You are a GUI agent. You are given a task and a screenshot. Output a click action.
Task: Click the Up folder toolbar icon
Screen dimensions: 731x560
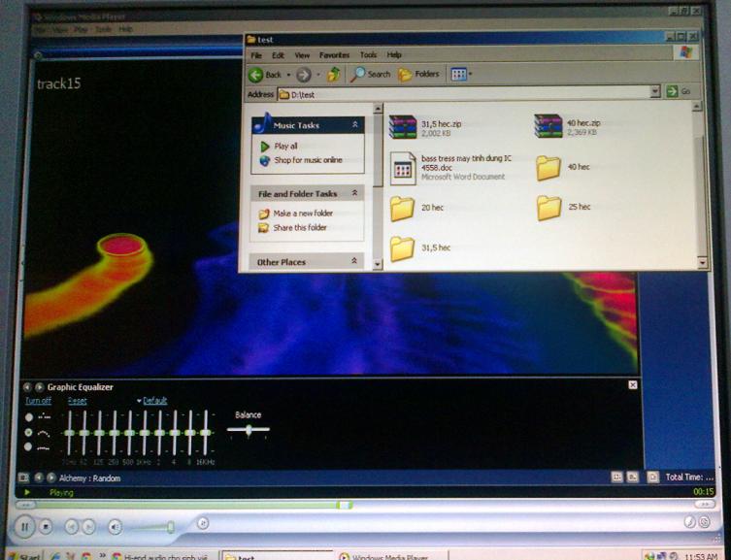[x=334, y=75]
